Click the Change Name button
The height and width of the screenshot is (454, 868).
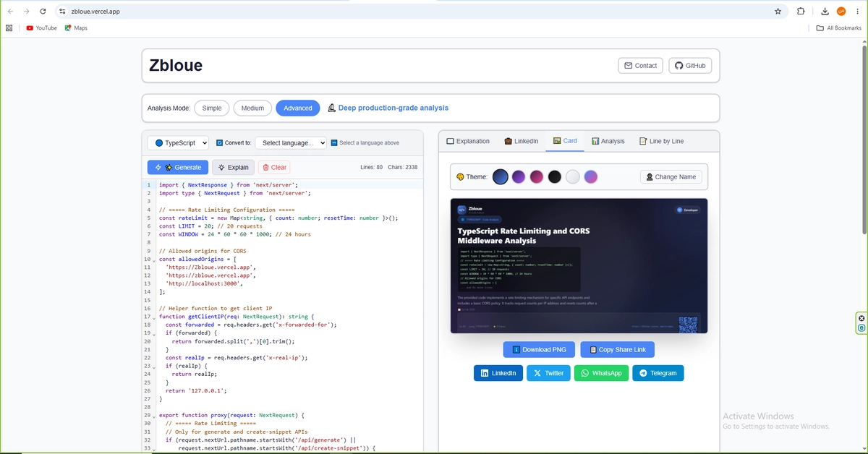point(671,176)
